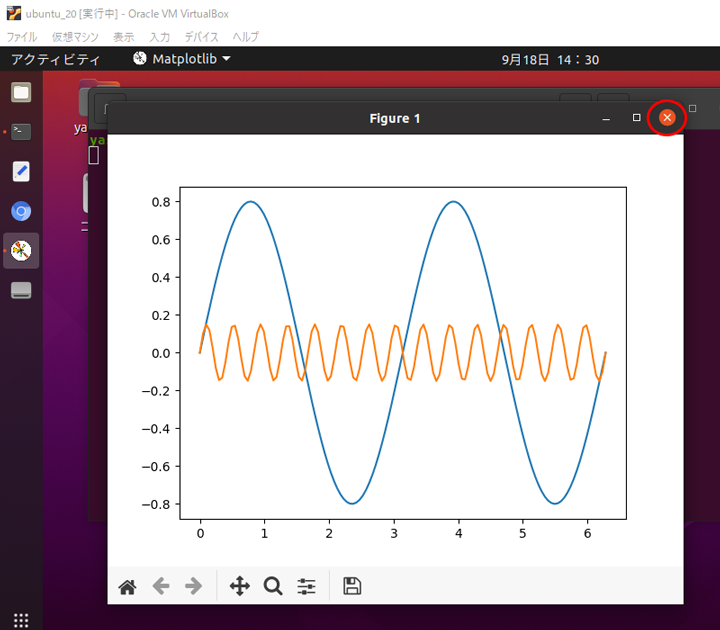Open Terminal from the Ubuntu dock

21,132
